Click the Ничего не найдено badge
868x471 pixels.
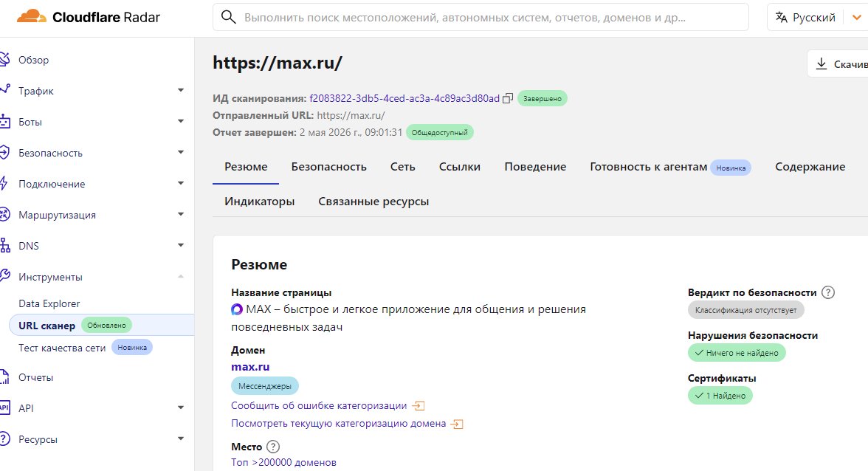point(737,353)
